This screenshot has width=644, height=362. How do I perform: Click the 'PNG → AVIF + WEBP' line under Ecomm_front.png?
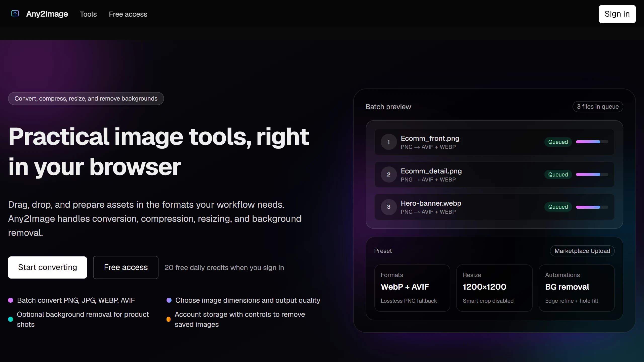point(428,147)
